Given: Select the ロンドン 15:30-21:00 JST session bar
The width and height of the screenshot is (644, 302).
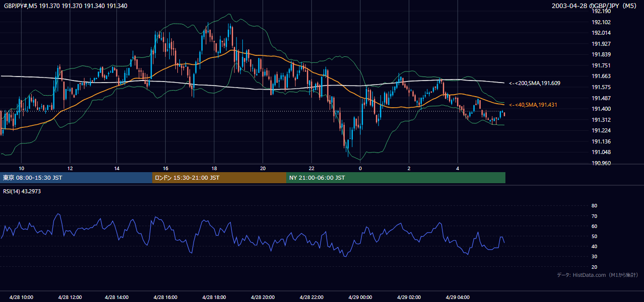Looking at the screenshot, I should (x=219, y=178).
